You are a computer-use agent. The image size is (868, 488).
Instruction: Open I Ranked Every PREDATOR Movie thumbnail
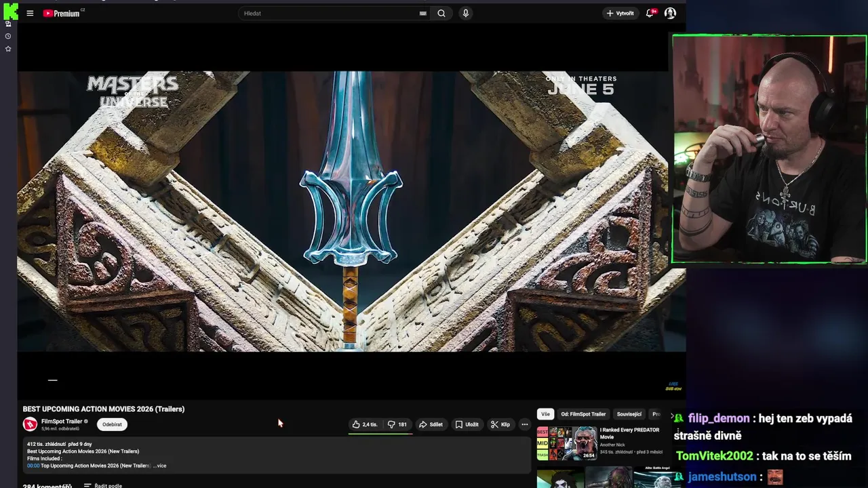(x=567, y=443)
